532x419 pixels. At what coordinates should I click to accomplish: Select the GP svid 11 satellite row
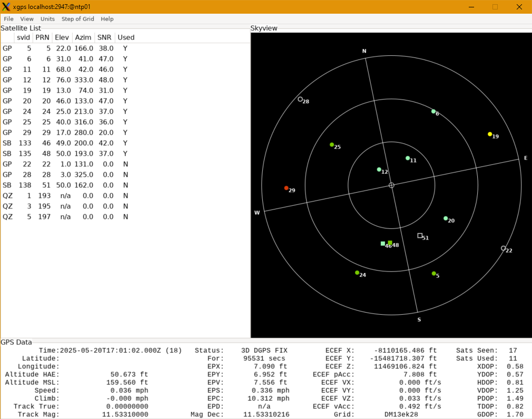pyautogui.click(x=125, y=69)
